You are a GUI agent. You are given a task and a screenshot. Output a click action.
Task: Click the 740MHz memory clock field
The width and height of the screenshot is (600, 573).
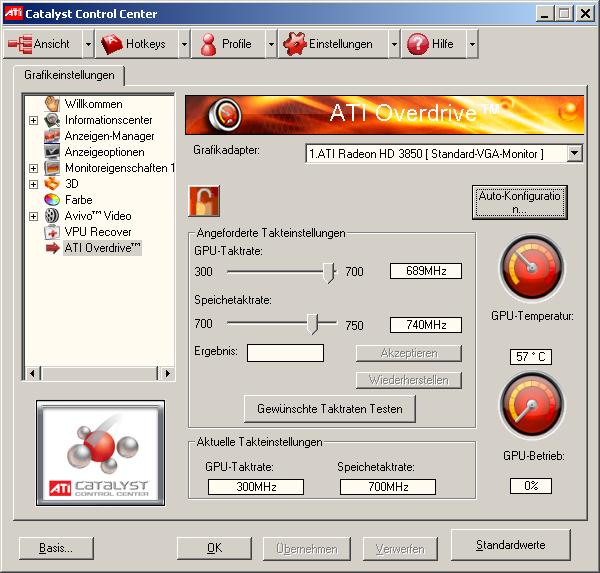pyautogui.click(x=426, y=325)
